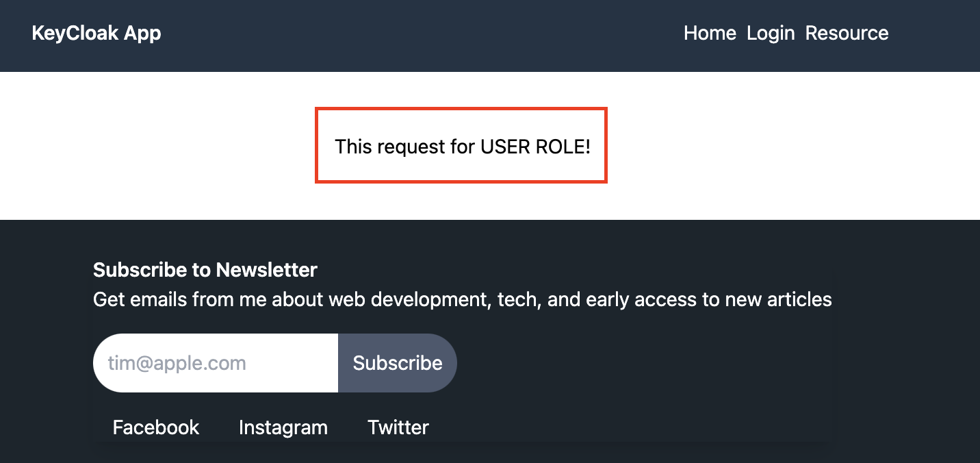Viewport: 980px width, 463px height.
Task: Follow the Twitter footer link
Action: [x=398, y=427]
